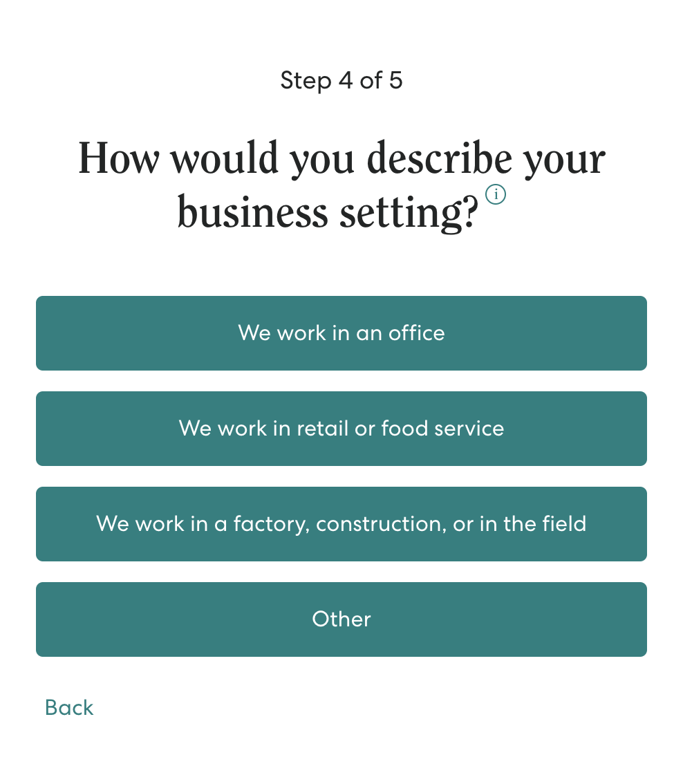Answer that you work in food service
The height and width of the screenshot is (784, 683).
coord(341,429)
